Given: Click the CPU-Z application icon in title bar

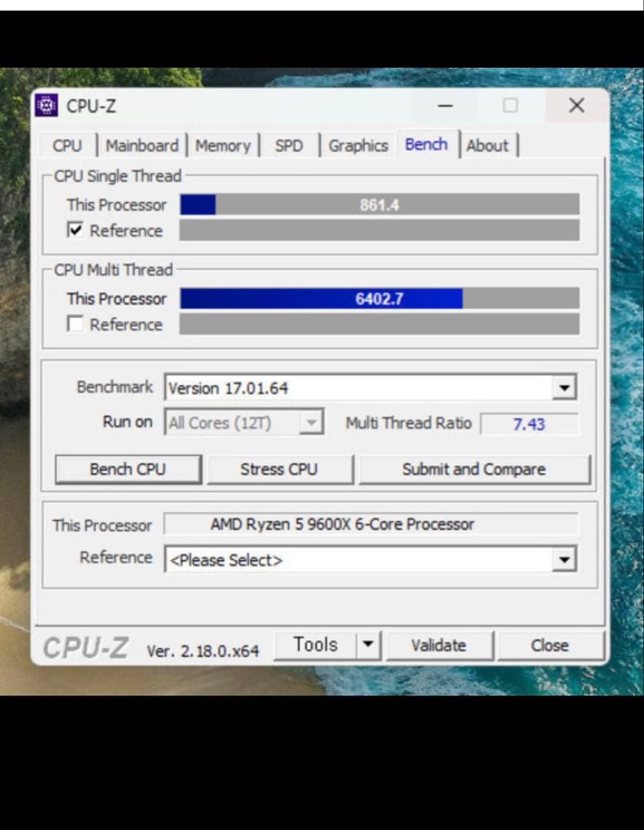Looking at the screenshot, I should [x=48, y=105].
